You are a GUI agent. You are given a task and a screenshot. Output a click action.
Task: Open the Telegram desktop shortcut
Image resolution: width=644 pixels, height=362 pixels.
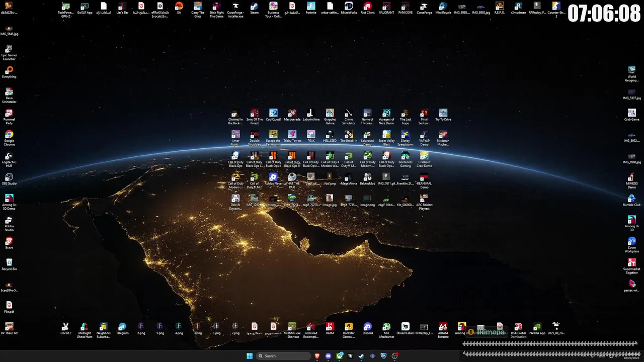pyautogui.click(x=122, y=328)
